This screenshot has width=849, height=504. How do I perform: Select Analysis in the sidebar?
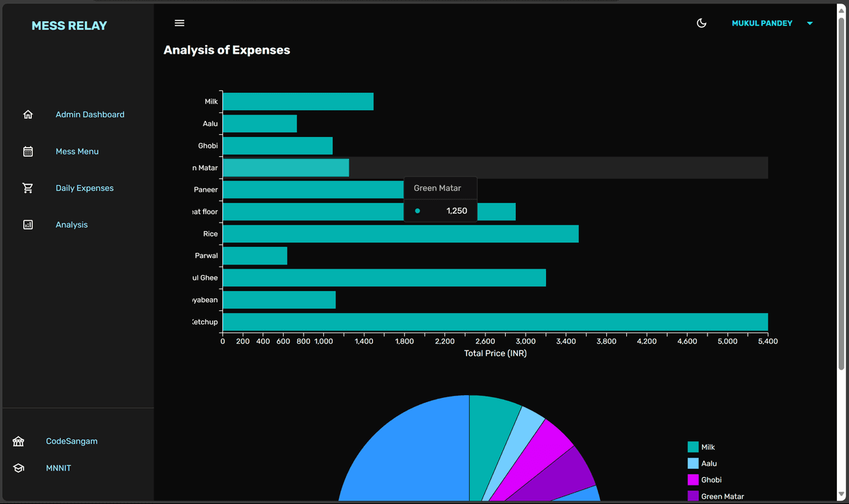pyautogui.click(x=71, y=225)
